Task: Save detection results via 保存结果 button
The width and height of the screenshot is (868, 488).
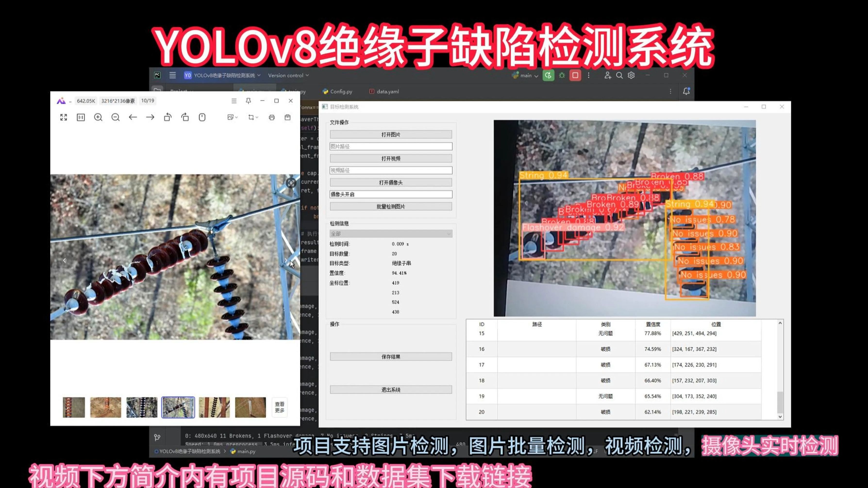Action: coord(391,357)
